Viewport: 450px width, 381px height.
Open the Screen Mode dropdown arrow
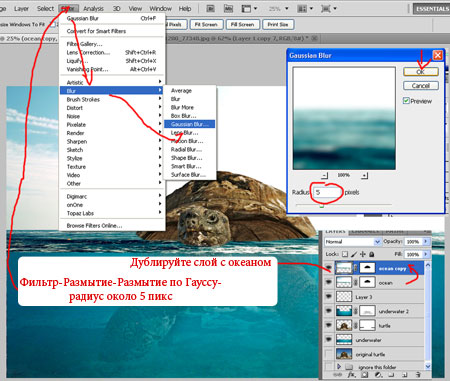tap(335, 9)
